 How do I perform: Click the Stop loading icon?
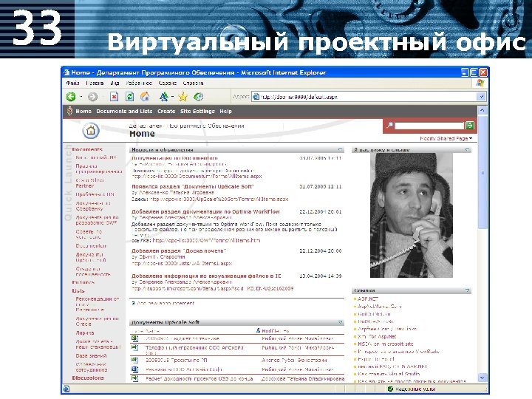[x=114, y=97]
